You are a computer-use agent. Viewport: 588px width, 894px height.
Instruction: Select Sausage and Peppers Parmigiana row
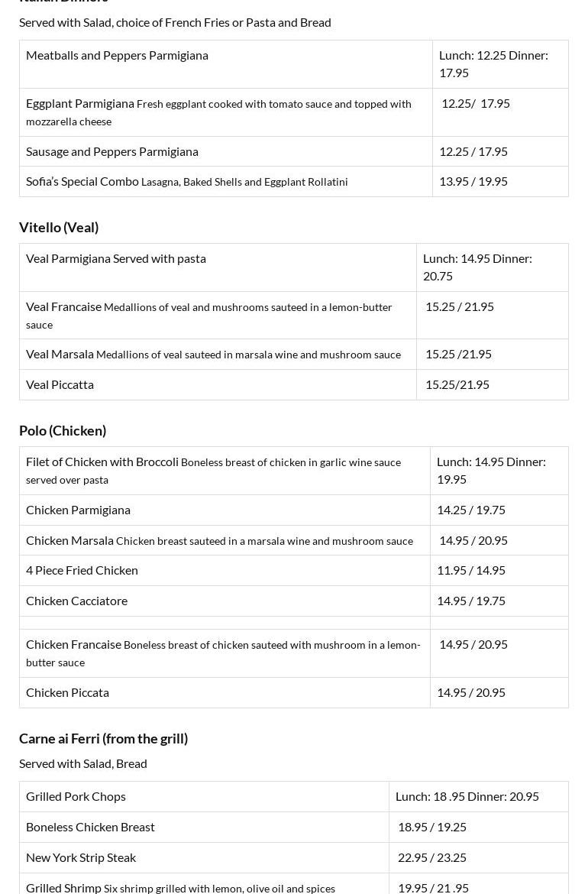click(112, 151)
